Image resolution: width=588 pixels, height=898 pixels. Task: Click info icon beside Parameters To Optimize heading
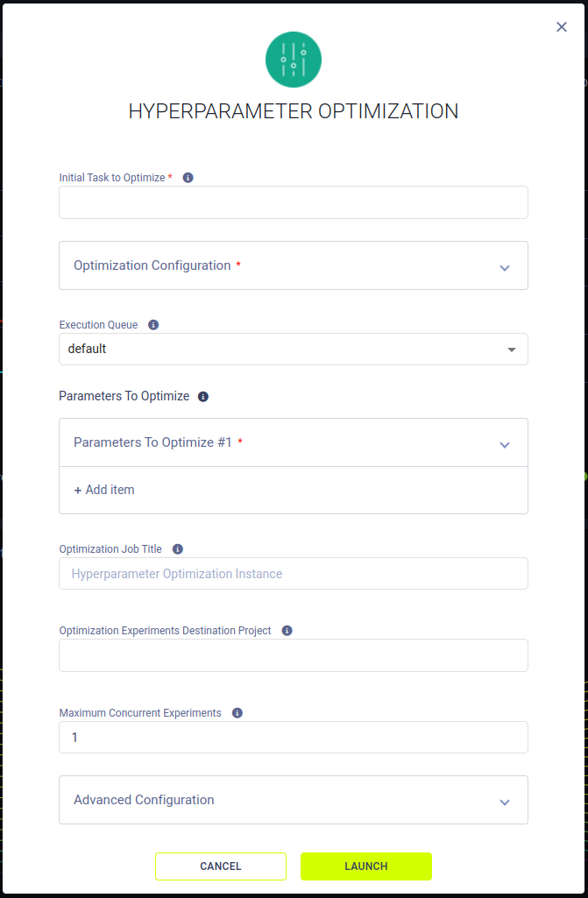pos(203,396)
